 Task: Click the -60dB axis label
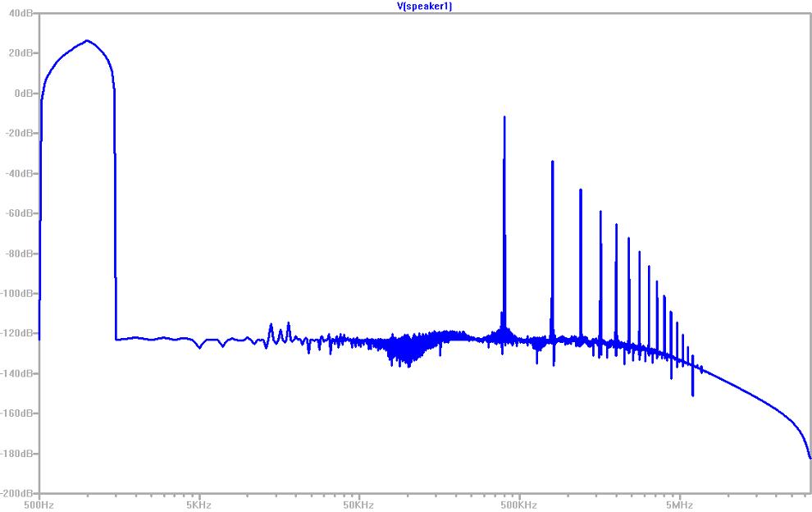coord(20,213)
